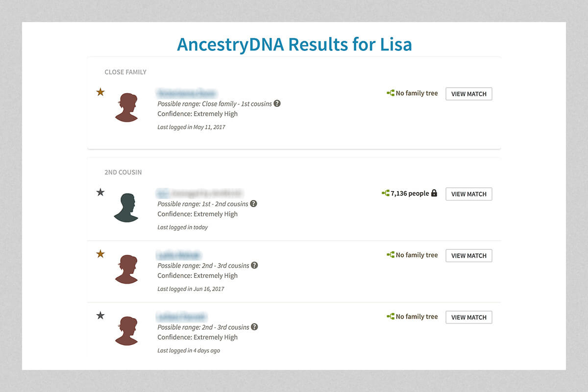588x392 pixels.
Task: Click the help icon on the last match's cousin range
Action: [x=254, y=327]
